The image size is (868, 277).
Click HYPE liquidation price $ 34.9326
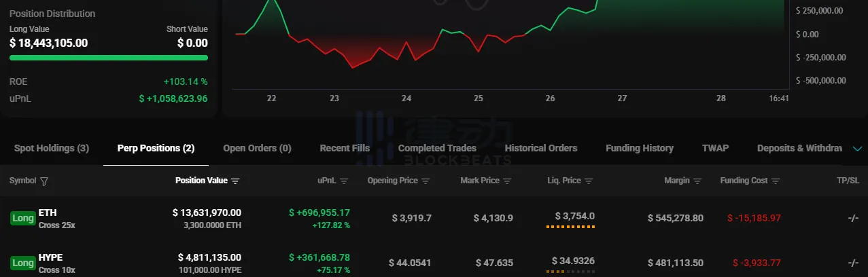[573, 261]
